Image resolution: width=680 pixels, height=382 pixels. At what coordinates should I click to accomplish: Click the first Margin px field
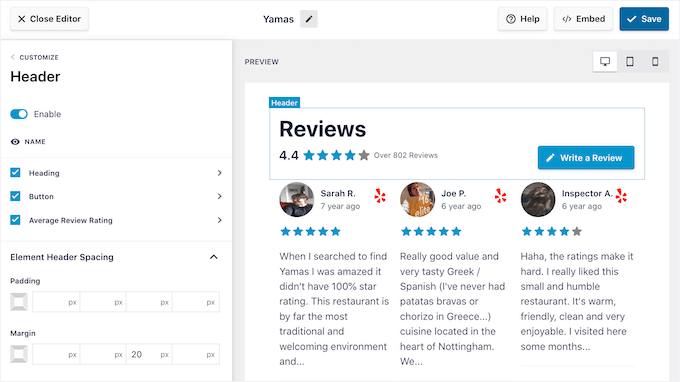[x=56, y=354]
